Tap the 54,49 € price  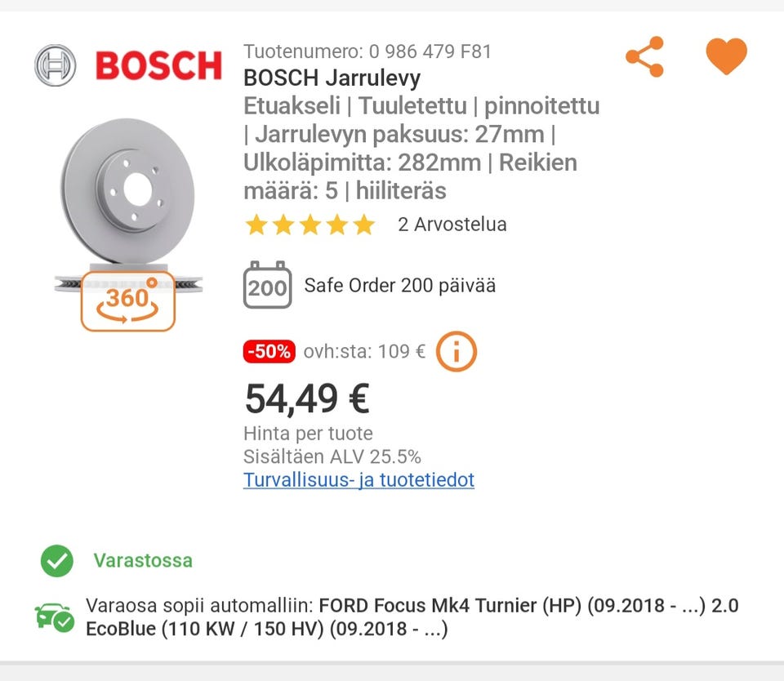[x=307, y=399]
